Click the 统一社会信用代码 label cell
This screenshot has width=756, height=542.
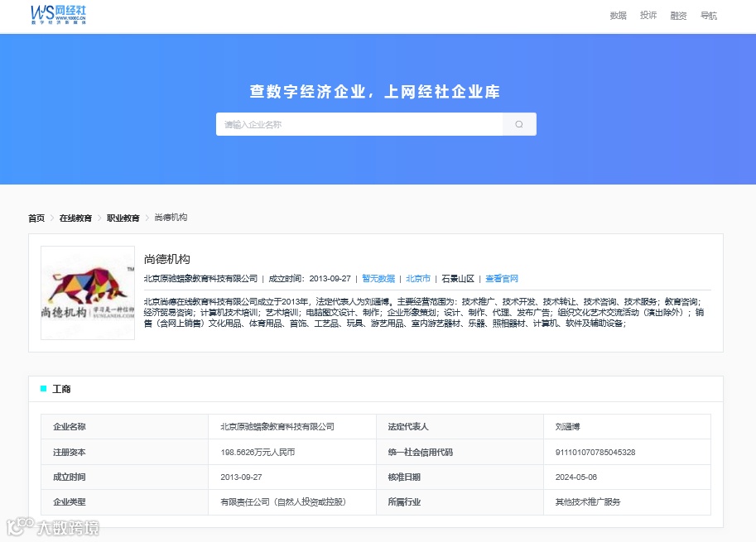(460, 452)
